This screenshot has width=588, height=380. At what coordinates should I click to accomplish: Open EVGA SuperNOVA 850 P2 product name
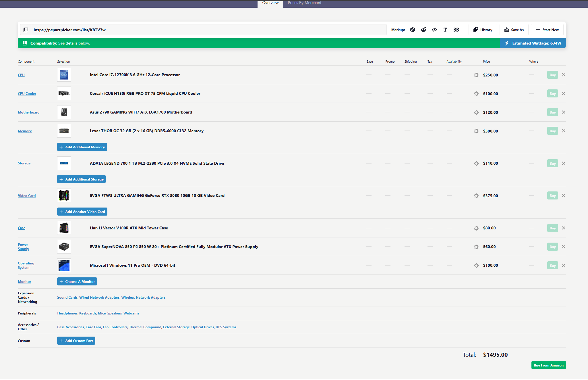click(174, 247)
